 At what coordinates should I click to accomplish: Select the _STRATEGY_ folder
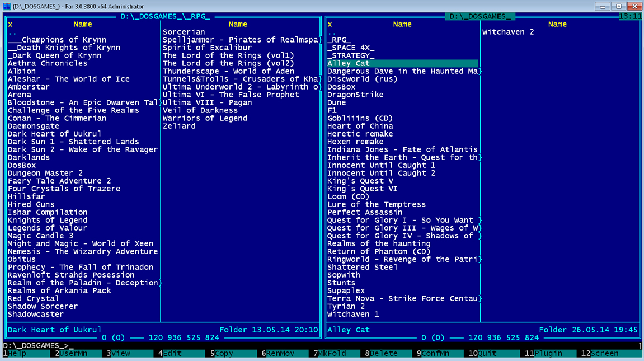351,55
